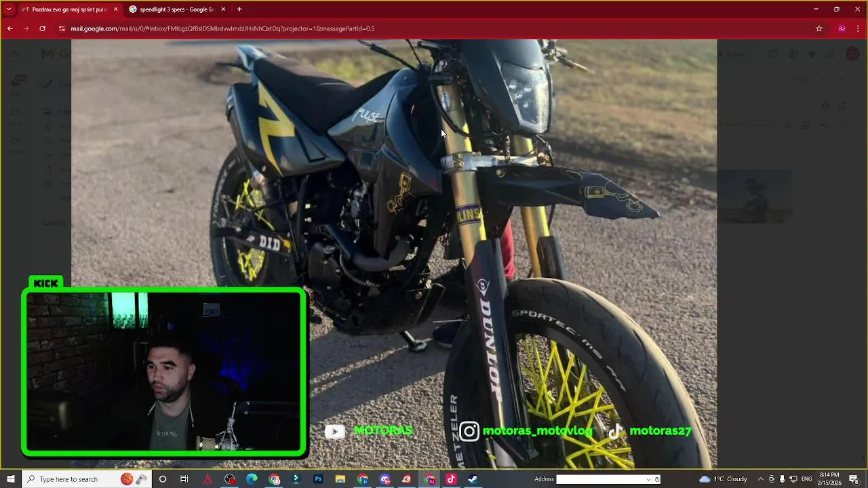
Task: Switch to the Chrome window with H profile
Action: pos(363,479)
